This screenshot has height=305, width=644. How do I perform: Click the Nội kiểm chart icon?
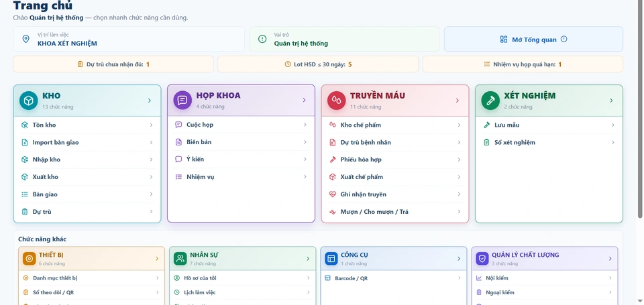(479, 278)
